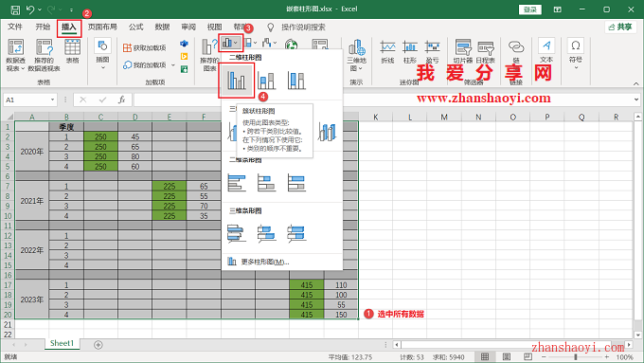Switch to the Data (数据) tab

(162, 27)
